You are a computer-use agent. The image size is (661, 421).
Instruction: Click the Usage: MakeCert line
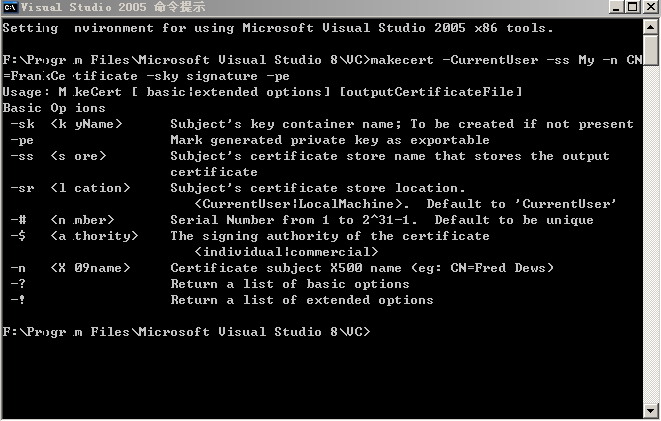pos(262,92)
